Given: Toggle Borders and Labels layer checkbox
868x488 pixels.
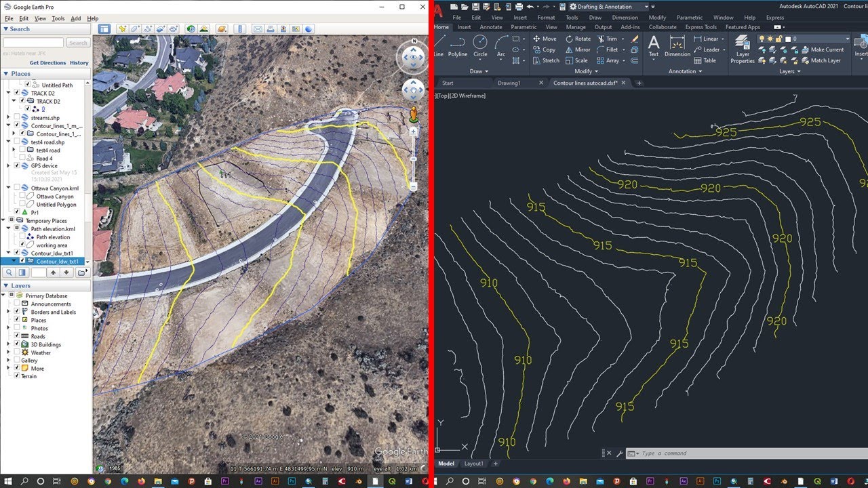Looking at the screenshot, I should tap(17, 312).
